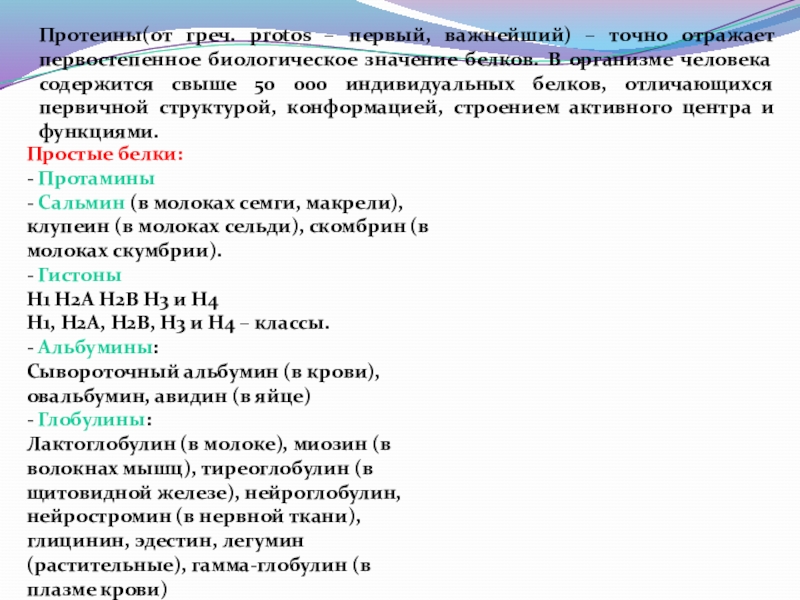The image size is (800, 600).
Task: Click the word 'Лактоглобулин'
Action: click(102, 444)
